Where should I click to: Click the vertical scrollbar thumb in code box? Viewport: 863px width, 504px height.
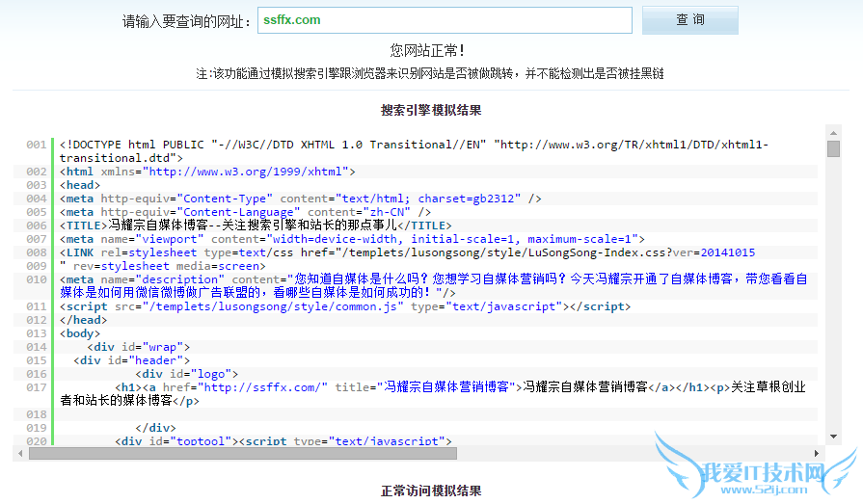tap(833, 148)
